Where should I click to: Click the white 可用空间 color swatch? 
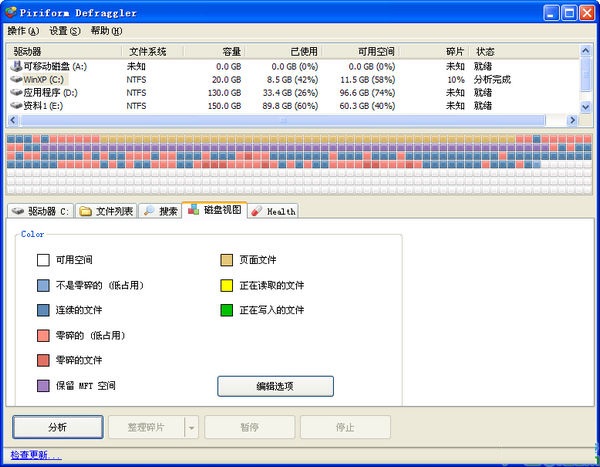[43, 260]
